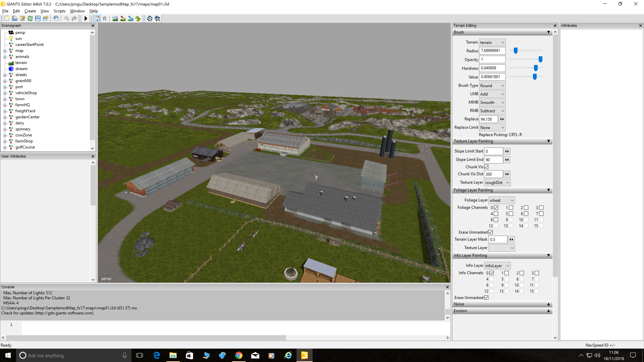The width and height of the screenshot is (644, 362).
Task: Open the Mail app from the taskbar
Action: pyautogui.click(x=255, y=355)
